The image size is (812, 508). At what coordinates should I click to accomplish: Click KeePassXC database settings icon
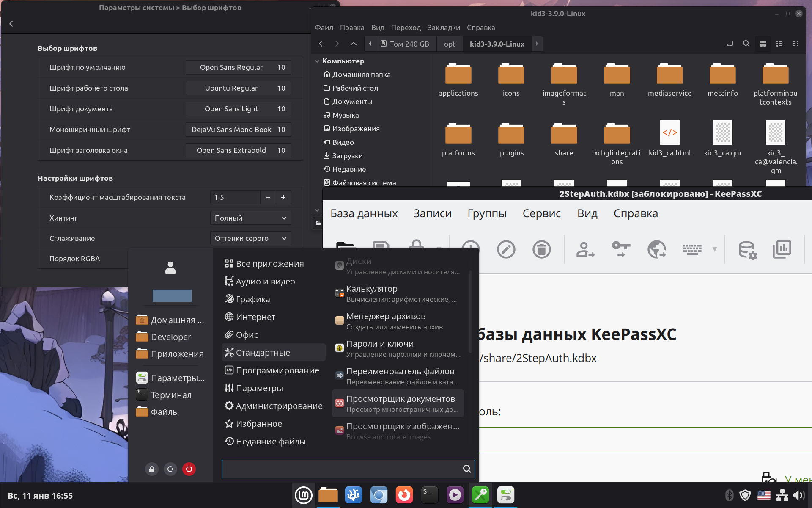[x=747, y=250]
